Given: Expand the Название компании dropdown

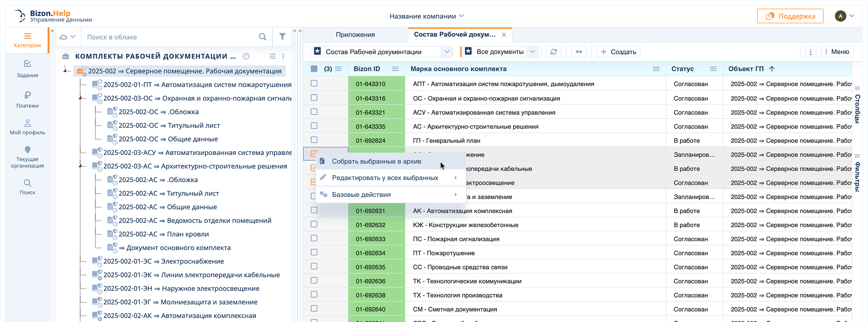Looking at the screenshot, I should coord(461,16).
